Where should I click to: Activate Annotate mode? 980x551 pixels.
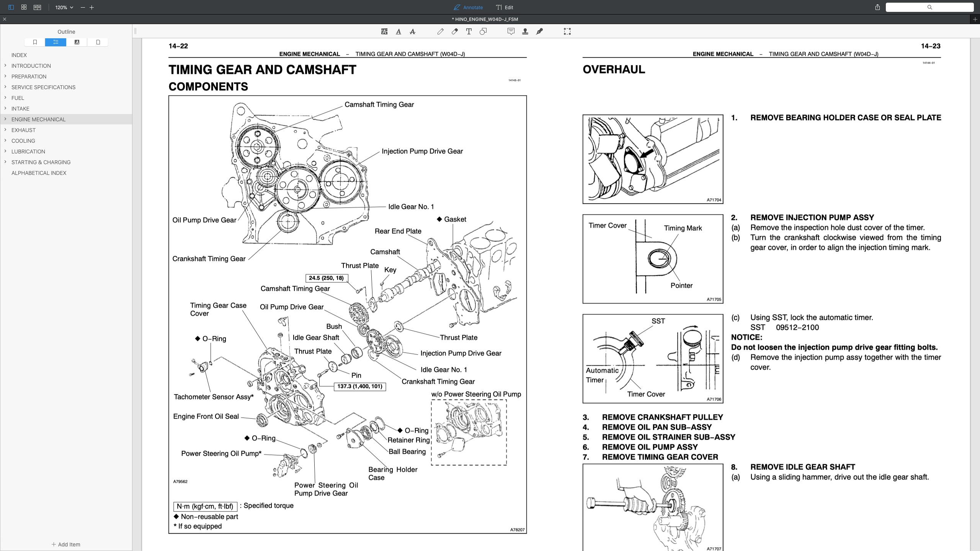coord(468,7)
